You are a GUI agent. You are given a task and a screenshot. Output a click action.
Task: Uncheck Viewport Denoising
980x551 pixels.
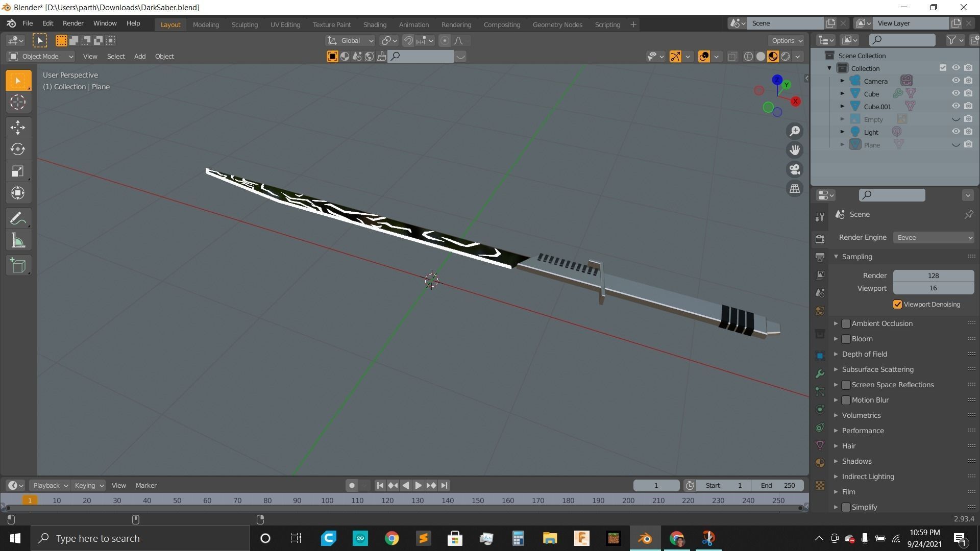tap(897, 305)
